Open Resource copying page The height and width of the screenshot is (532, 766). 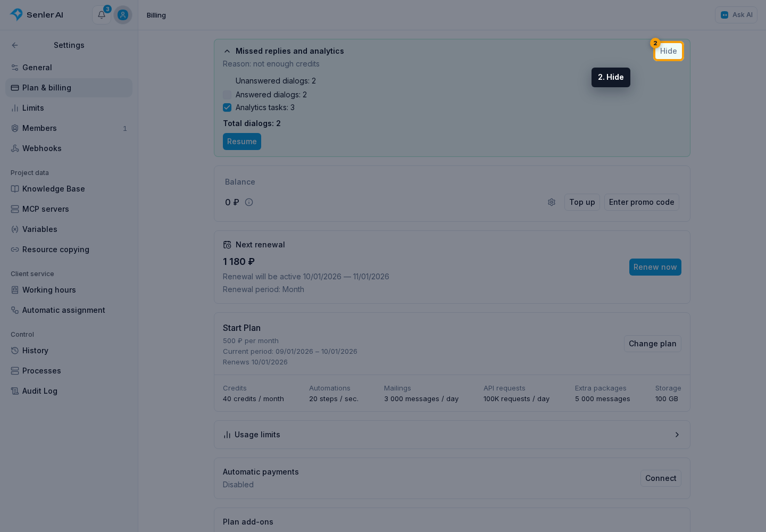[x=69, y=250]
